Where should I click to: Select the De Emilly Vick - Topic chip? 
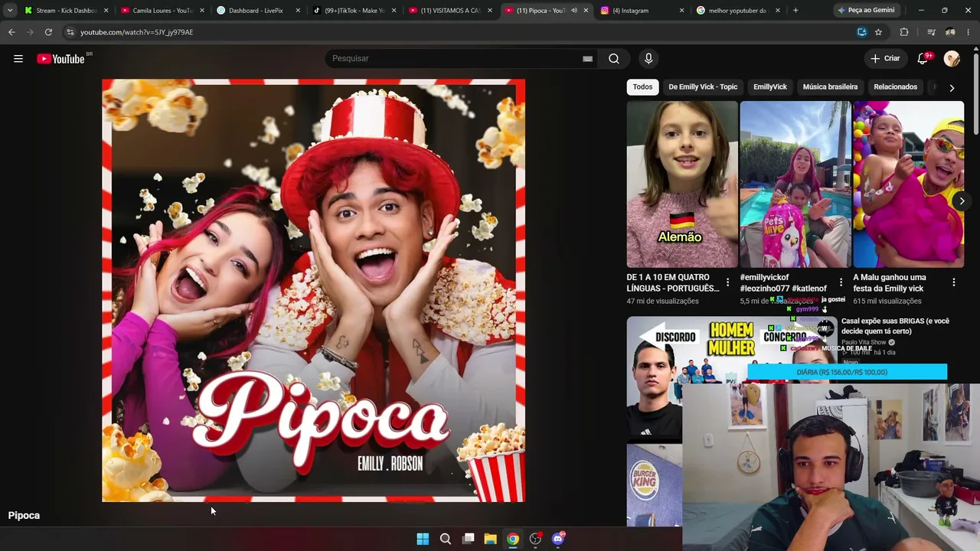coord(703,87)
